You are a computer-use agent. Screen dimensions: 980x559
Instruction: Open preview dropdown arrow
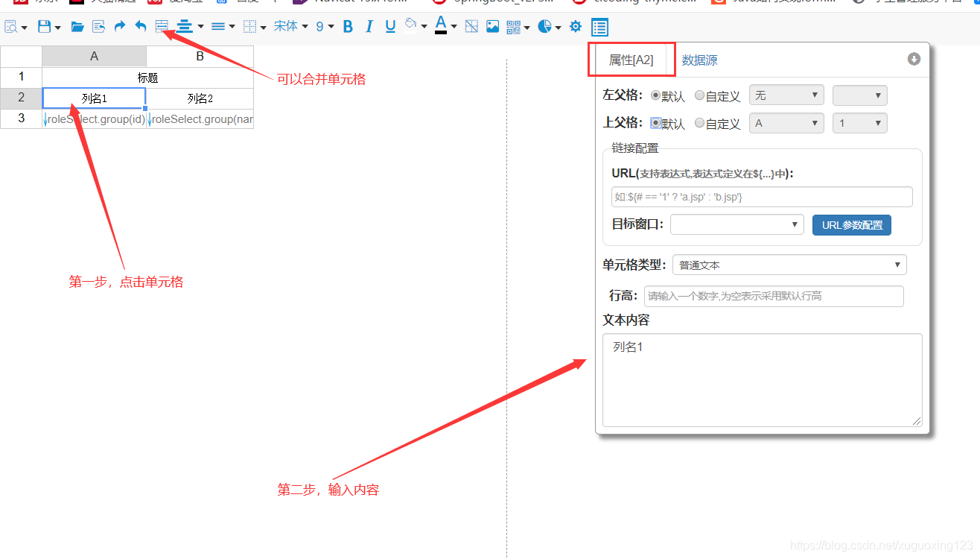pyautogui.click(x=25, y=28)
